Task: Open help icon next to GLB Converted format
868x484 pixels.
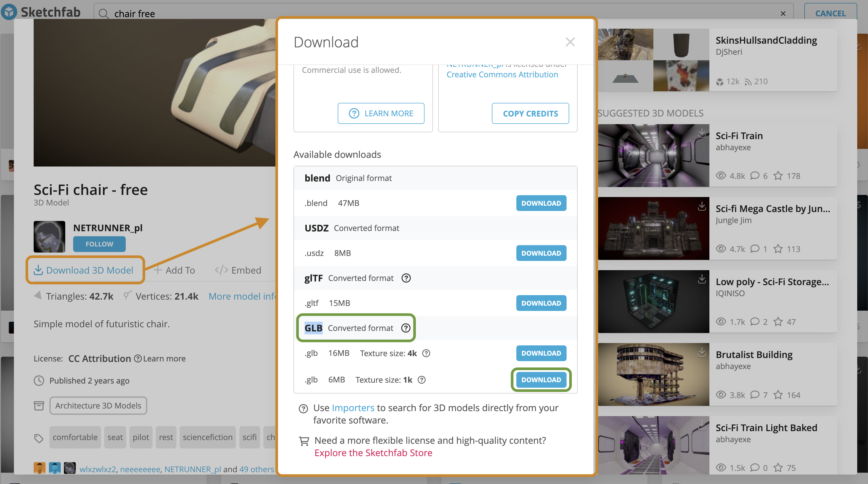Action: tap(406, 328)
